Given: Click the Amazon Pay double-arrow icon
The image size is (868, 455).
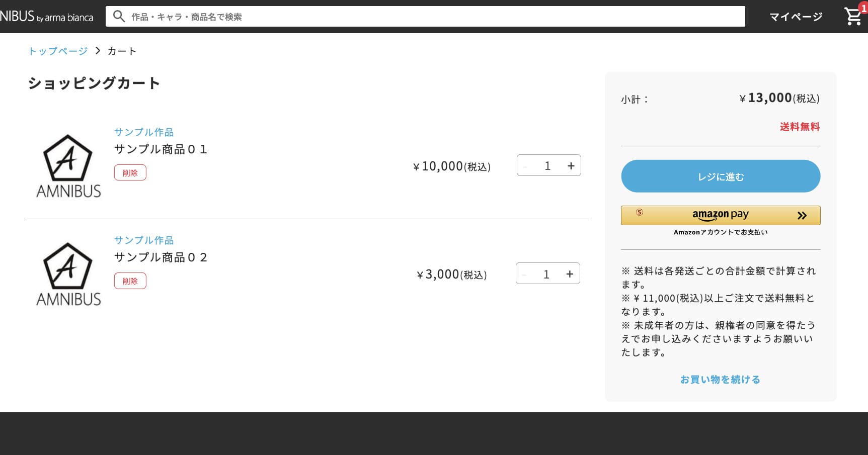Looking at the screenshot, I should click(802, 216).
